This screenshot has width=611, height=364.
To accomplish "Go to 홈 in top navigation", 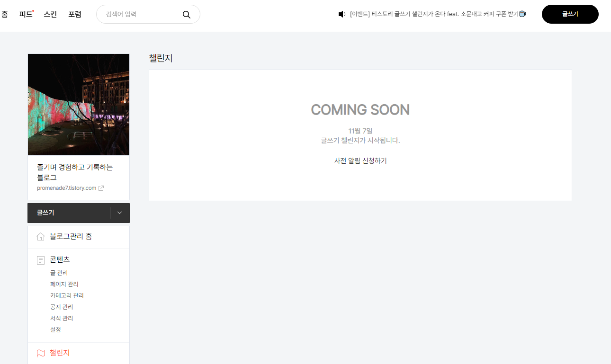I will point(5,14).
